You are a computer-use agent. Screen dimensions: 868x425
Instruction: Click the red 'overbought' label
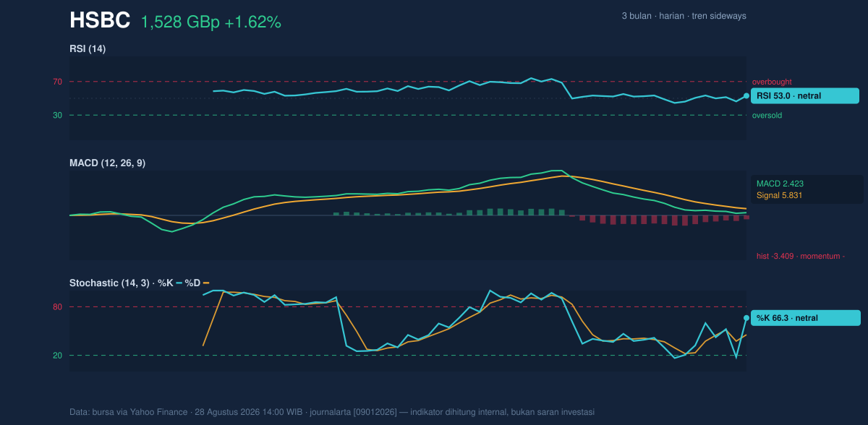772,82
